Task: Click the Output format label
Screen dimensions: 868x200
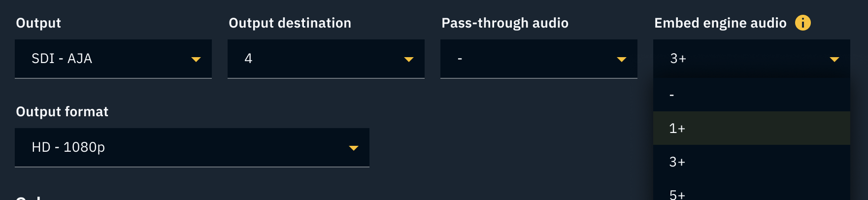Action: (x=62, y=112)
